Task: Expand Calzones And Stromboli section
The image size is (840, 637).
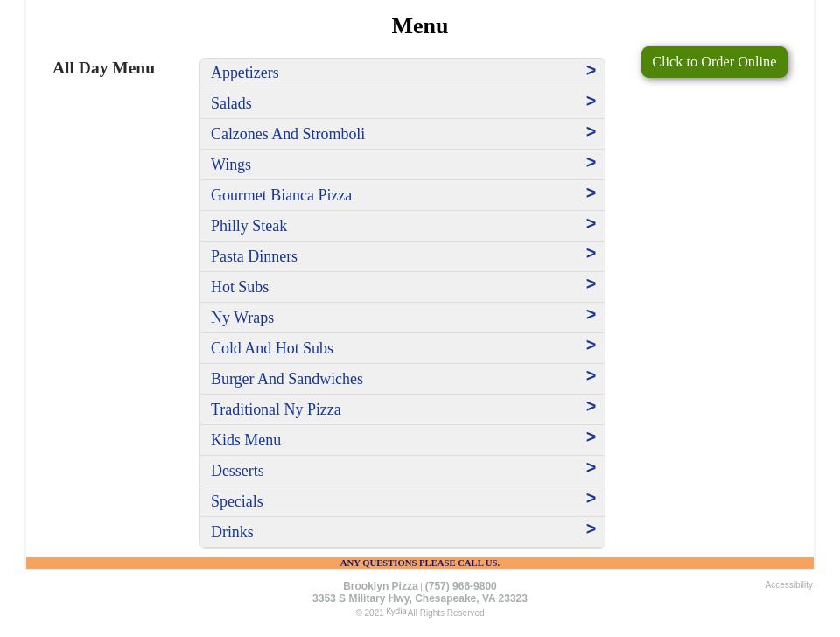Action: (x=288, y=134)
